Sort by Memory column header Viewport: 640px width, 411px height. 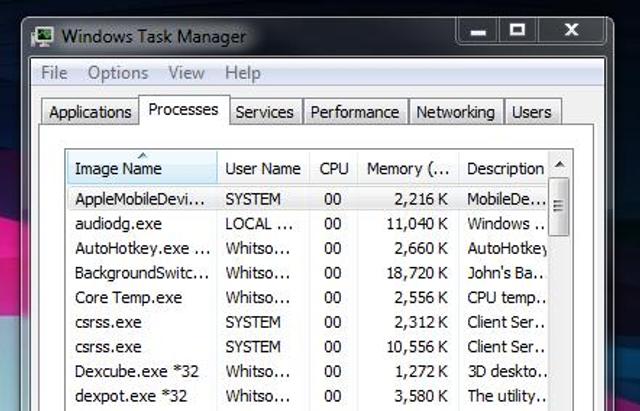click(408, 168)
